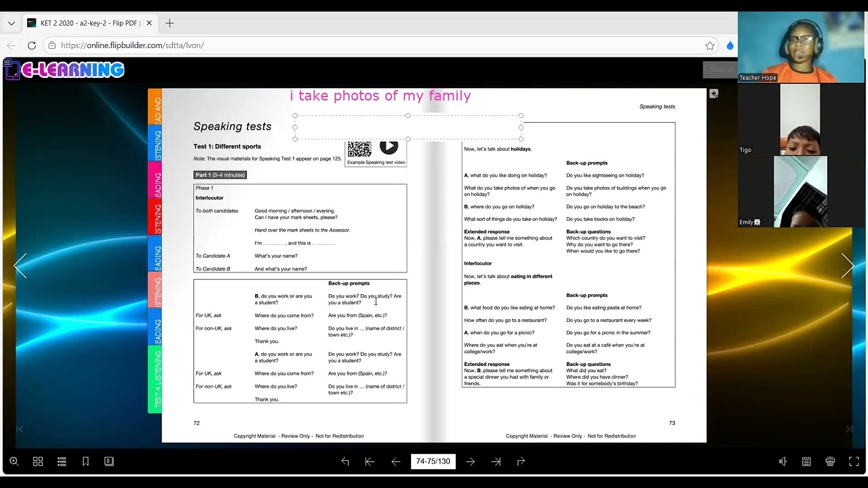Start auto flip slideshow icon
The image size is (868, 488).
[x=109, y=462]
